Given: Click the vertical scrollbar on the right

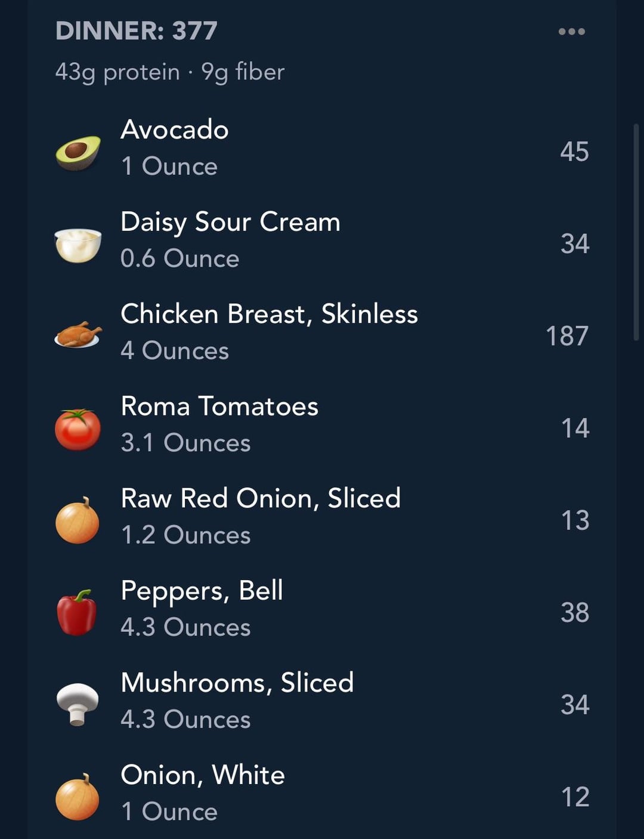Looking at the screenshot, I should pyautogui.click(x=636, y=232).
